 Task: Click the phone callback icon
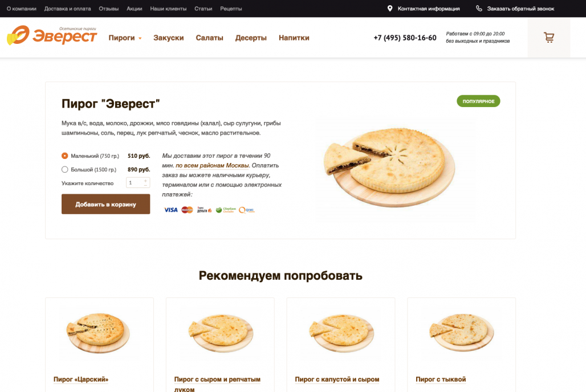coord(479,8)
